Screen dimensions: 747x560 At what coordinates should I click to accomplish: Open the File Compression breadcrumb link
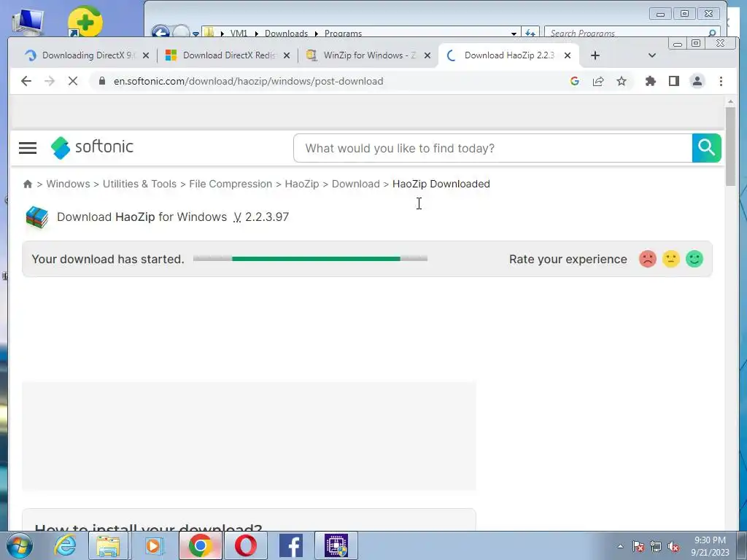coord(231,184)
